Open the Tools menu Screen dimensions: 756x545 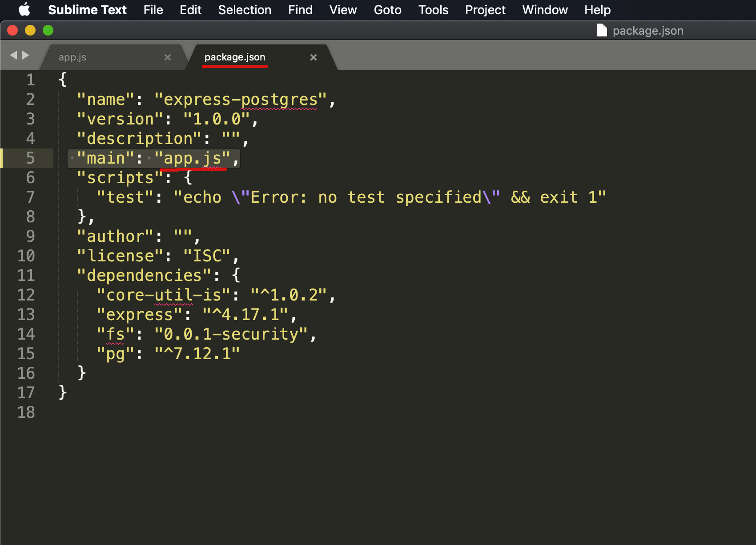[433, 10]
